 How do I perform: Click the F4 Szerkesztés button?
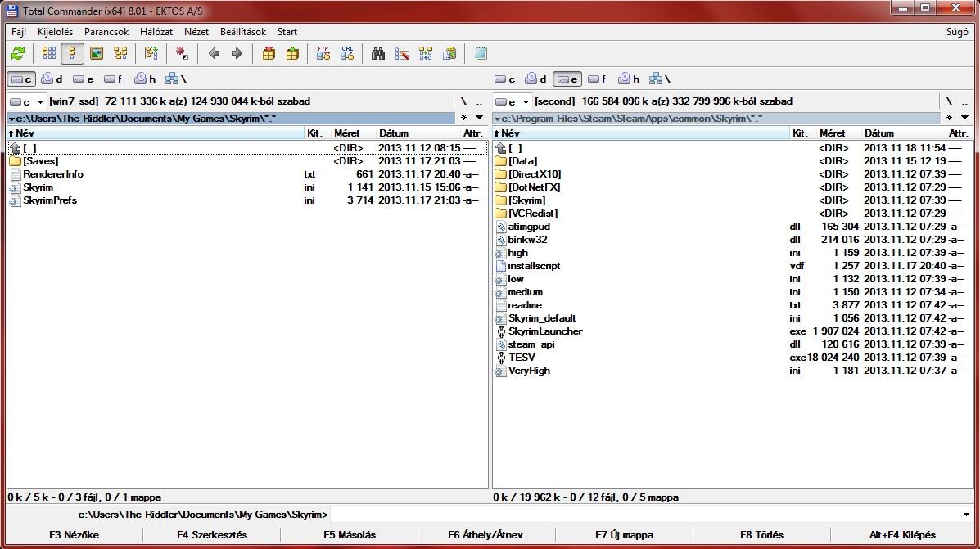click(x=212, y=535)
